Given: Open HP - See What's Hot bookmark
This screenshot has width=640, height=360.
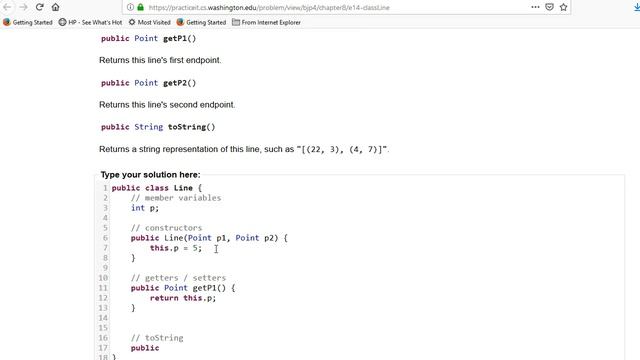Looking at the screenshot, I should tap(90, 22).
